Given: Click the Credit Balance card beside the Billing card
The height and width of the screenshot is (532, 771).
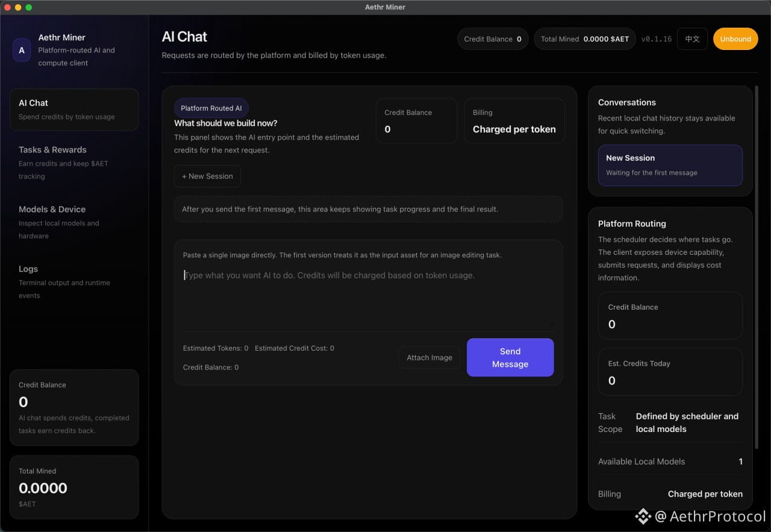Looking at the screenshot, I should pyautogui.click(x=416, y=121).
